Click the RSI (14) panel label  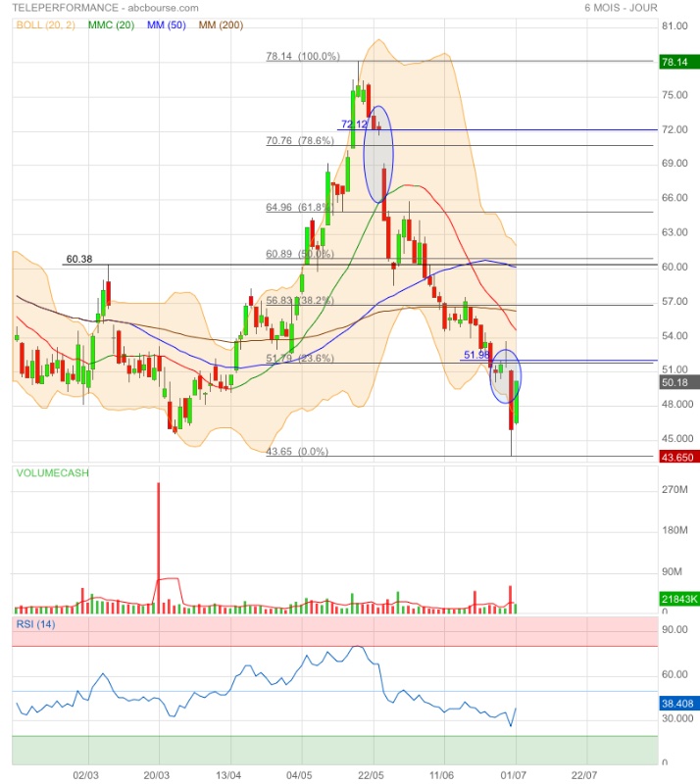click(36, 624)
